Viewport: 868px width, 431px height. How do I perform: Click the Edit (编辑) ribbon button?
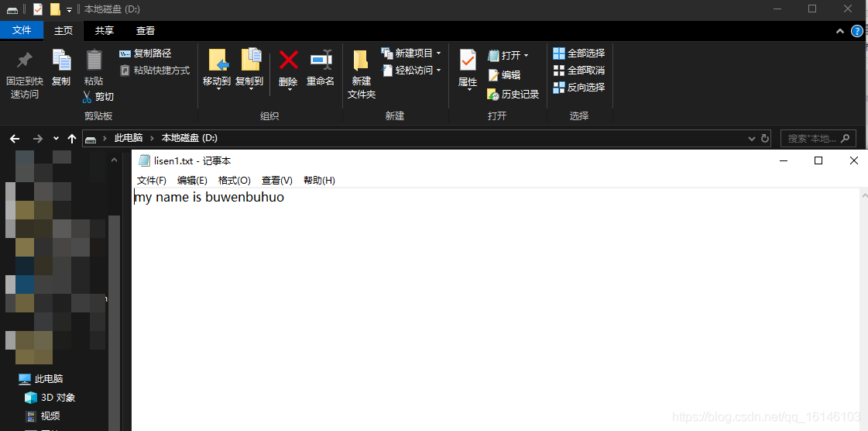(x=504, y=74)
